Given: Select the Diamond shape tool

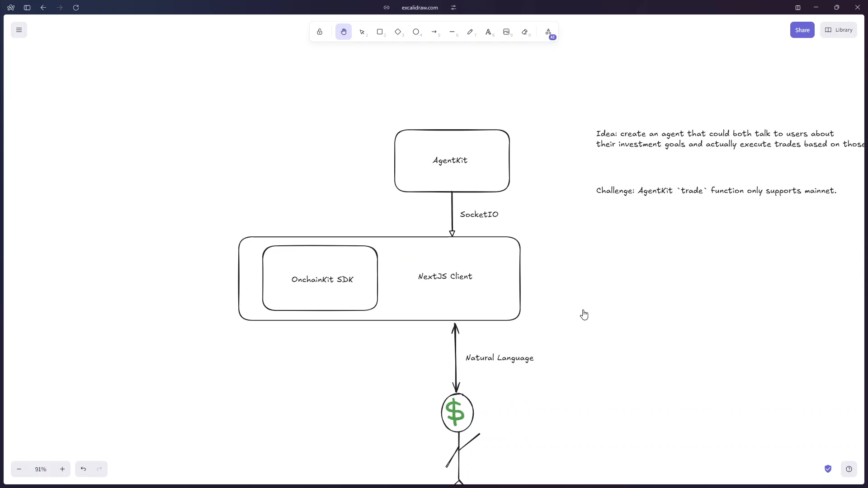Looking at the screenshot, I should [398, 32].
